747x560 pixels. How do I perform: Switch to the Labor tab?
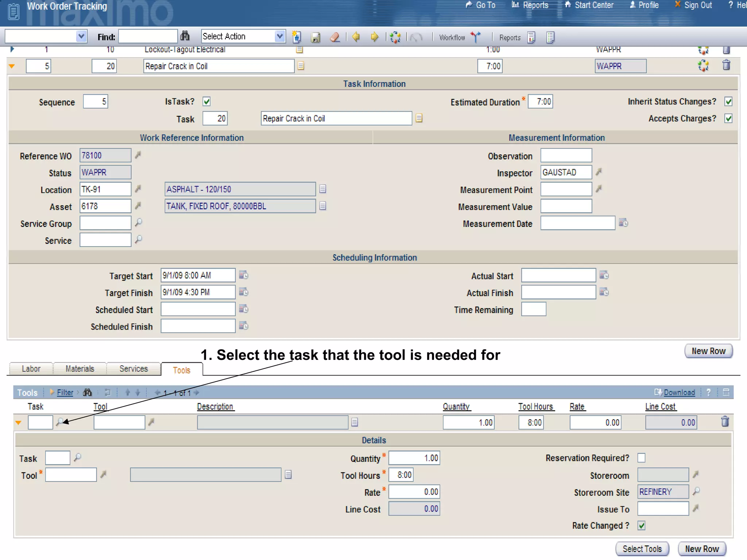click(31, 369)
